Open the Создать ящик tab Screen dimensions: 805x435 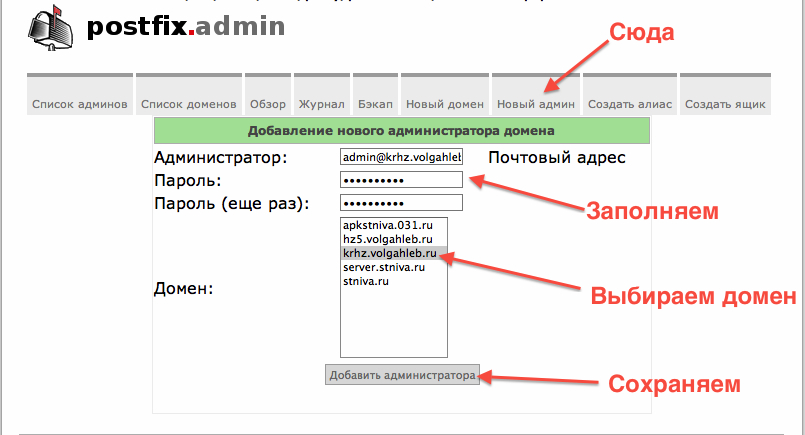coord(726,104)
